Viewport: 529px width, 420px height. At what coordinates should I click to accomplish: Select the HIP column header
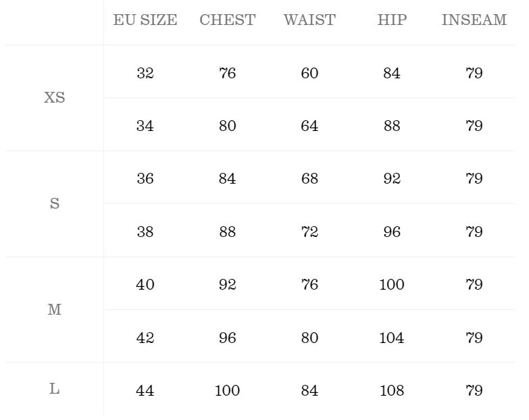392,20
